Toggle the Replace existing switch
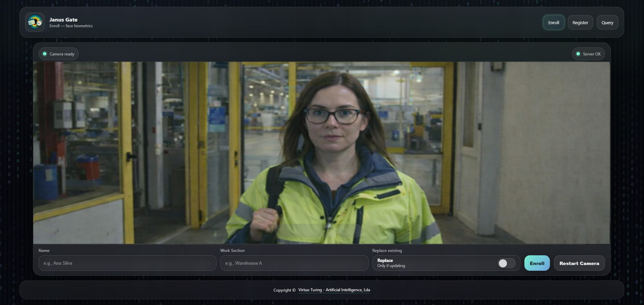The width and height of the screenshot is (644, 305). pyautogui.click(x=506, y=263)
